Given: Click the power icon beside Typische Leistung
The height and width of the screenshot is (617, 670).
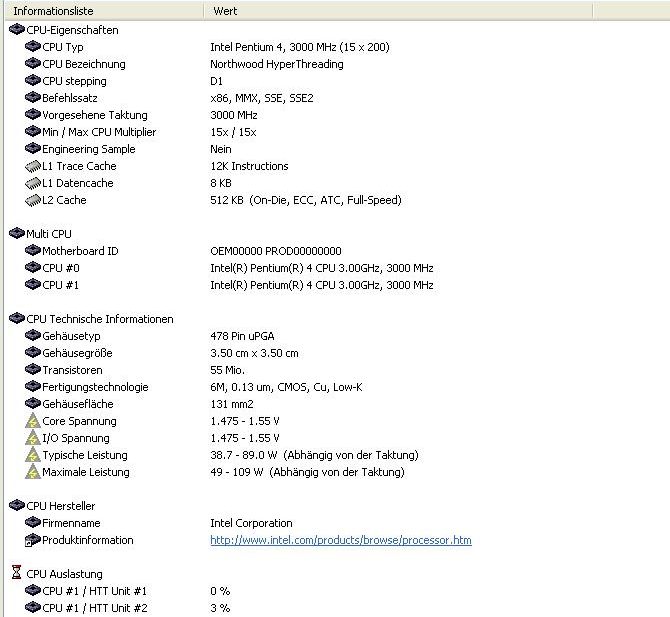Looking at the screenshot, I should tap(32, 455).
